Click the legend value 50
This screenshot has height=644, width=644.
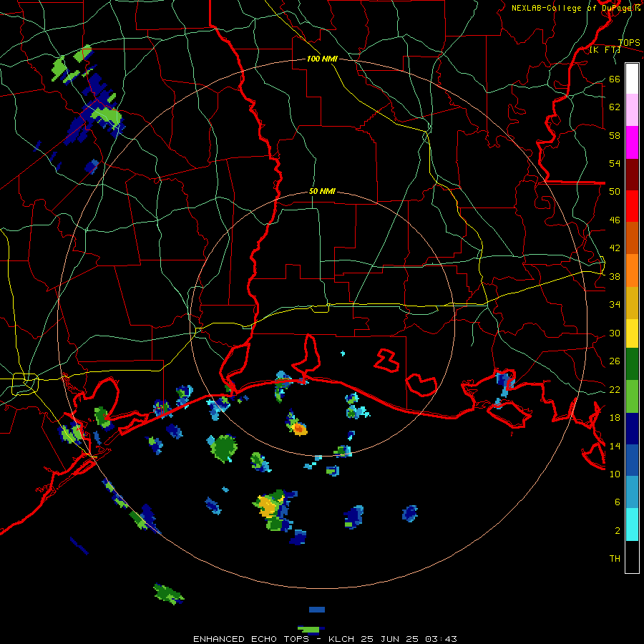click(615, 192)
